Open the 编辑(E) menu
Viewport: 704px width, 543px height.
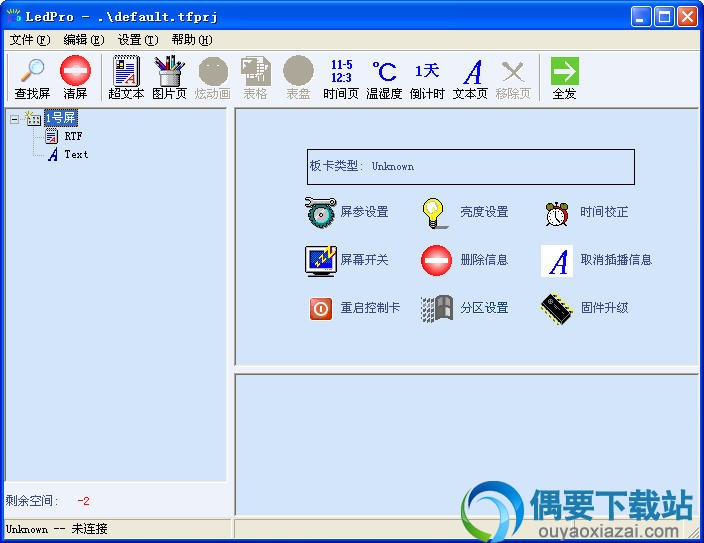coord(84,40)
